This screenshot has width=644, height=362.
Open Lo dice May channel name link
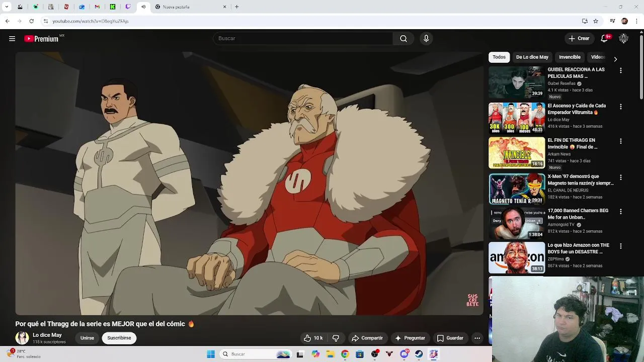pyautogui.click(x=47, y=335)
